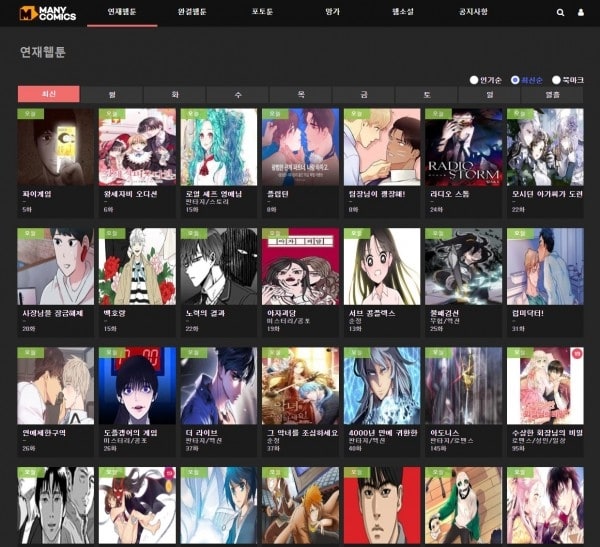
Task: Open the 연재웹툰 navigation menu
Action: pos(122,12)
